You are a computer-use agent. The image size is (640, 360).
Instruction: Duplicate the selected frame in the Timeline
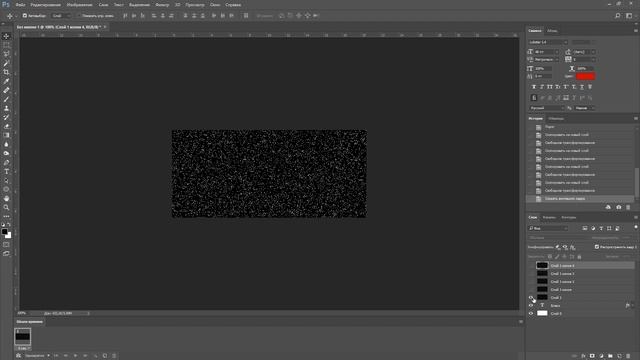105,356
